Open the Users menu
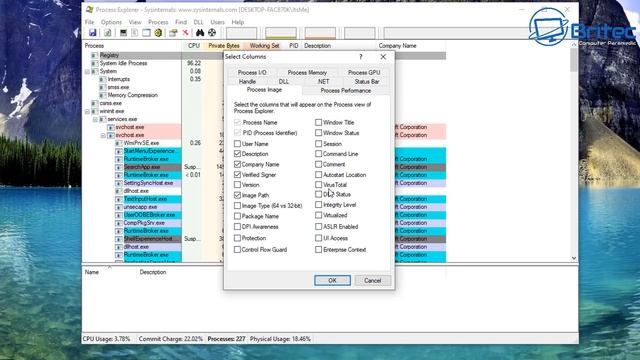The width and height of the screenshot is (640, 360). click(217, 22)
